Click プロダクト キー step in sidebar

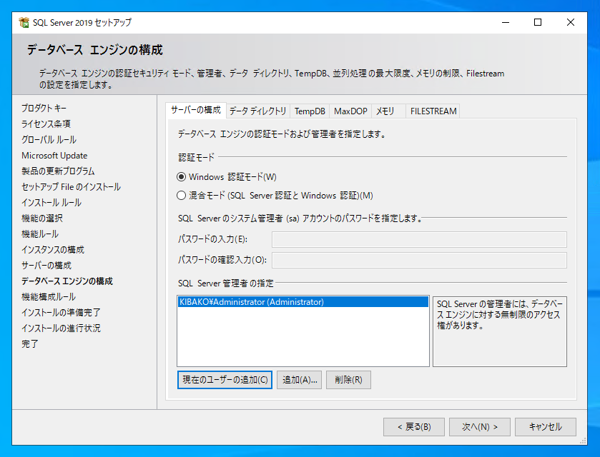[x=44, y=108]
